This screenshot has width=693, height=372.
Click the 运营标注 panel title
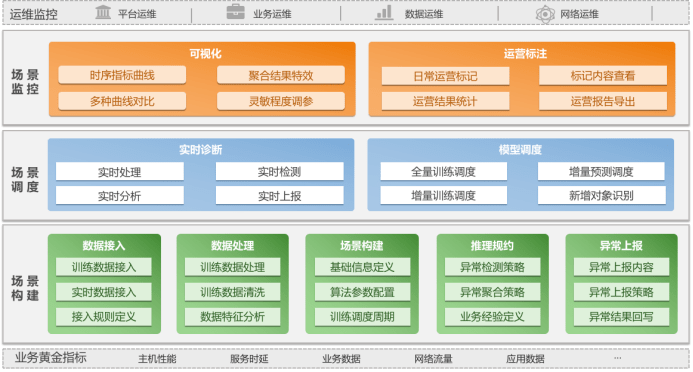click(x=525, y=54)
